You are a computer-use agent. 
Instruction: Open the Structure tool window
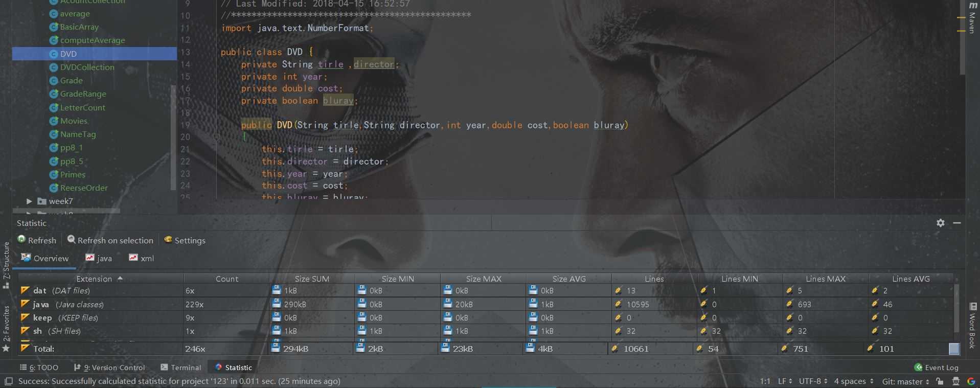[6, 265]
